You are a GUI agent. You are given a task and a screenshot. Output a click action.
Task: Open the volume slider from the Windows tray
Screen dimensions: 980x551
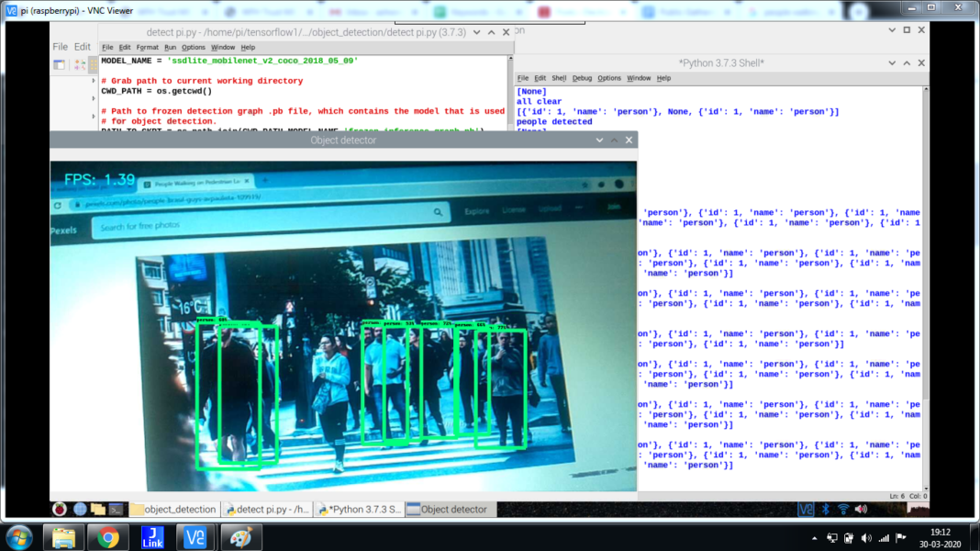coord(866,537)
